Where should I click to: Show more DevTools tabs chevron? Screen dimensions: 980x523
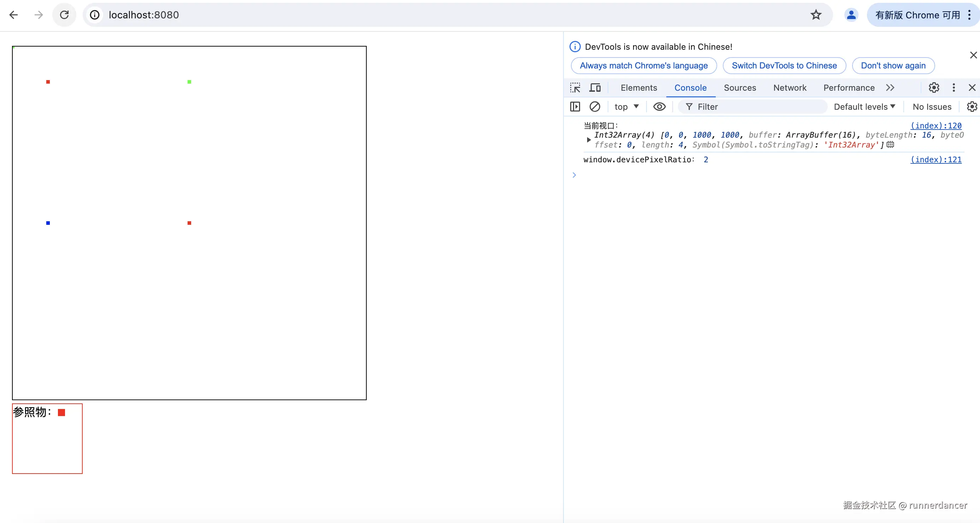pyautogui.click(x=890, y=88)
